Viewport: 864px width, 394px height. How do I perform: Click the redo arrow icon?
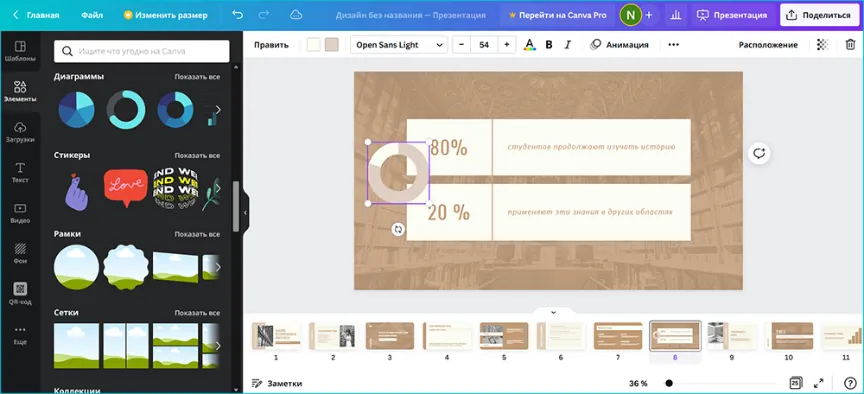click(x=264, y=15)
